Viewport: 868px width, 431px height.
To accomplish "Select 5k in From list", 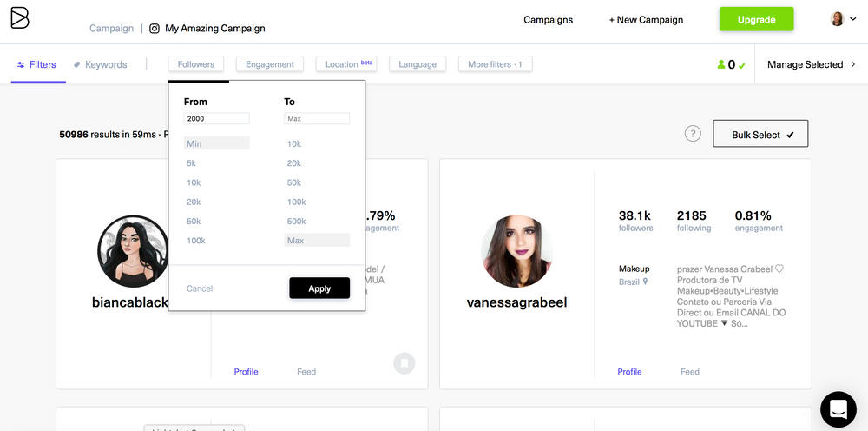I will coord(192,163).
